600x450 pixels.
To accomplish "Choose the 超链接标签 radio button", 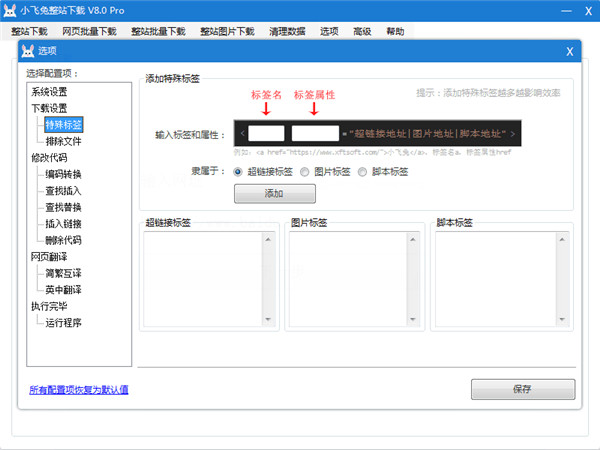I will point(238,172).
